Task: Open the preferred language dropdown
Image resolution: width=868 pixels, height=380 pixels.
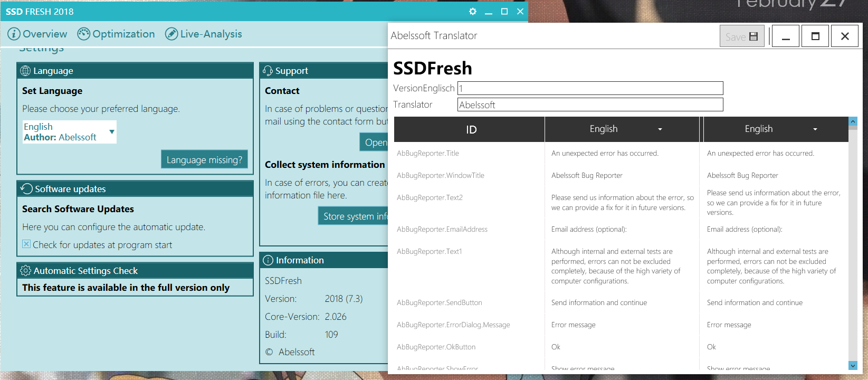Action: pos(69,132)
